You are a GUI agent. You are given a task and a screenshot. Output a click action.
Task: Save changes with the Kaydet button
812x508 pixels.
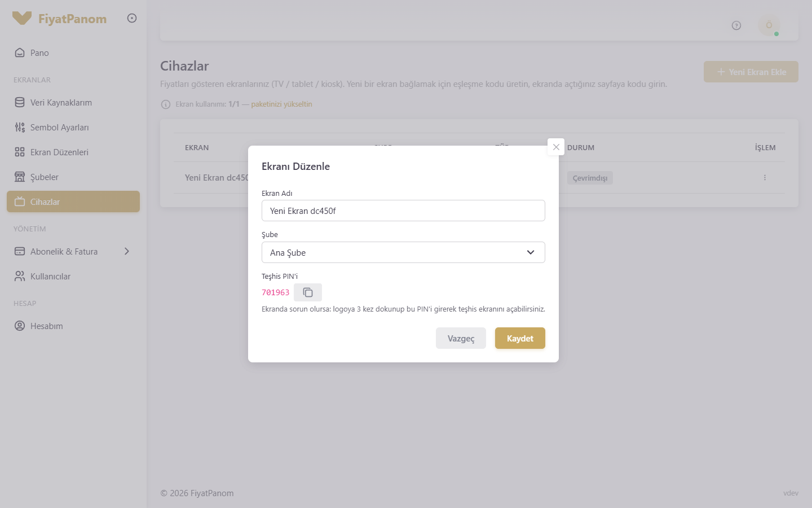click(520, 338)
